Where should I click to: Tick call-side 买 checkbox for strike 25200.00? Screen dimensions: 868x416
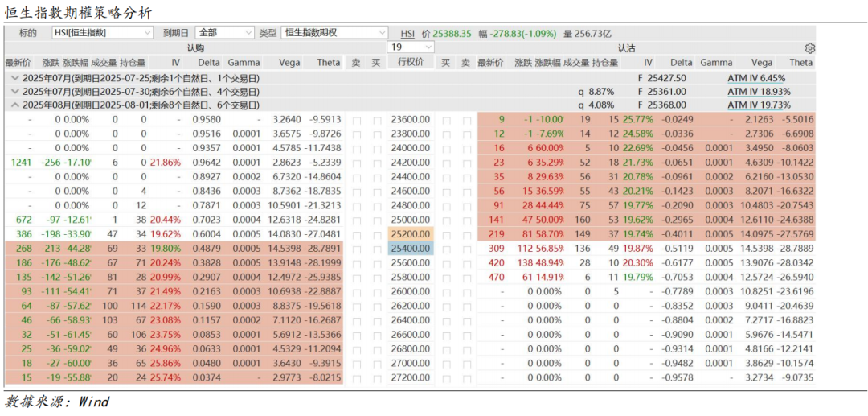[x=376, y=234]
